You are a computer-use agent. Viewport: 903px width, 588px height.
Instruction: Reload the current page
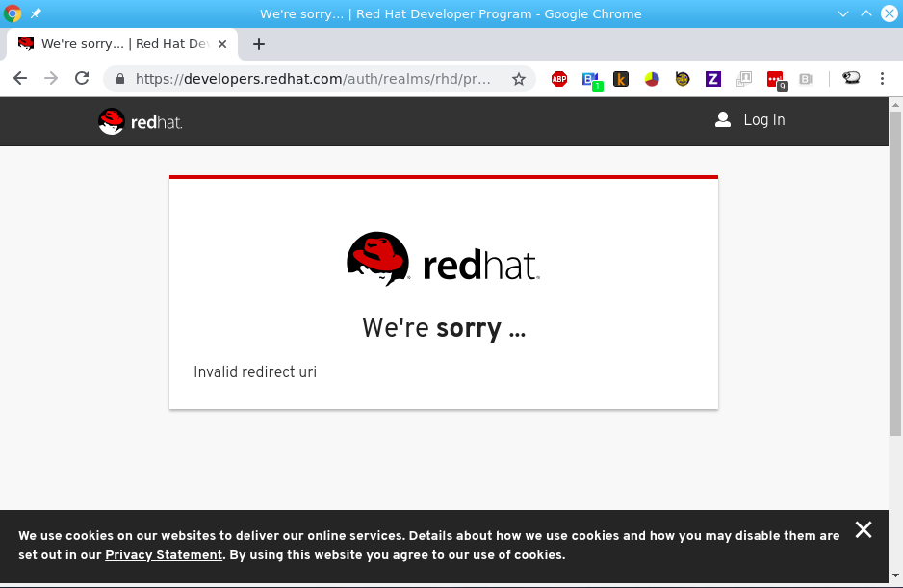(x=82, y=78)
